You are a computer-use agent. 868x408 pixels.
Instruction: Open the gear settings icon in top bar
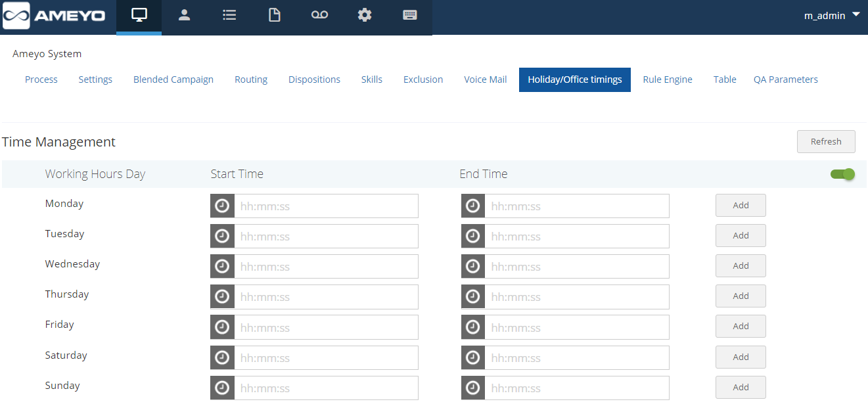click(365, 16)
